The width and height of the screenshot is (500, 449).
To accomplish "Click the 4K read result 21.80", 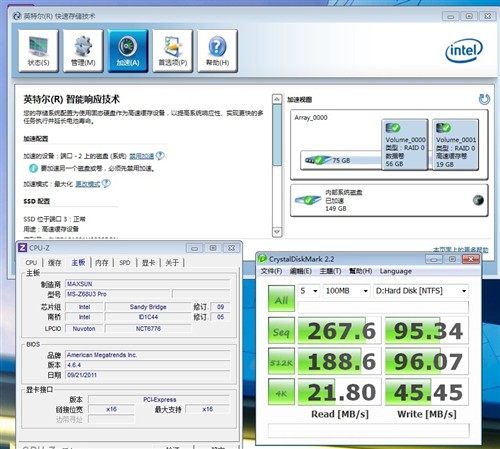I will tap(339, 392).
